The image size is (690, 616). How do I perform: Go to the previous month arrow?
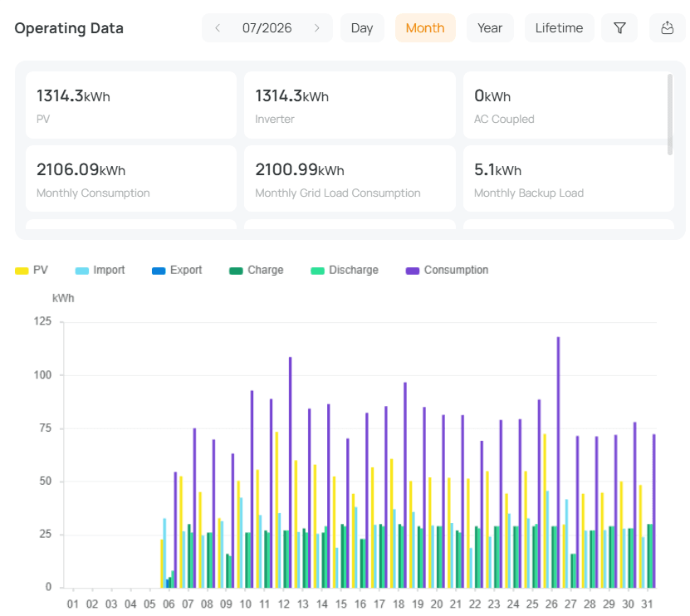click(x=218, y=28)
